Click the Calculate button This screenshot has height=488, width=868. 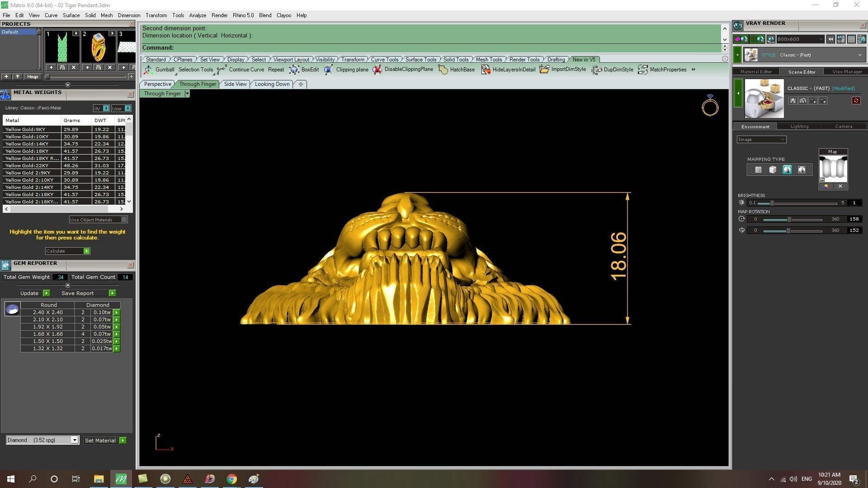click(67, 251)
